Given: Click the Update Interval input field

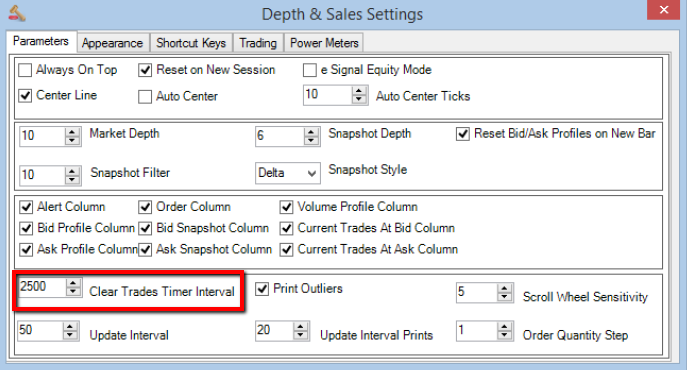Looking at the screenshot, I should click(40, 331).
